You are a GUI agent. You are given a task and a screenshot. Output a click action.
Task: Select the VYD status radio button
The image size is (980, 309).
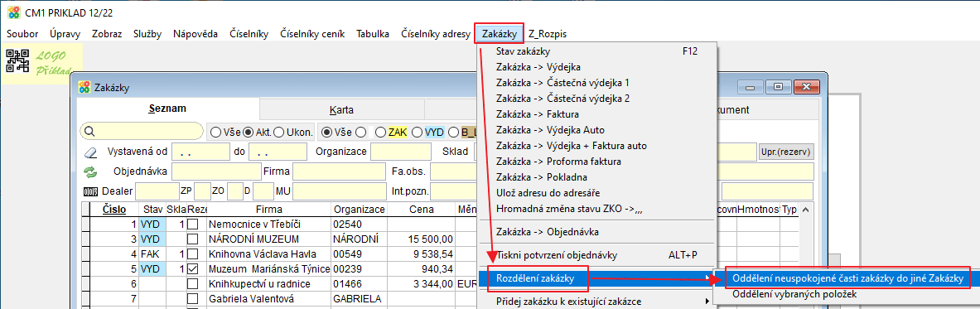(417, 132)
